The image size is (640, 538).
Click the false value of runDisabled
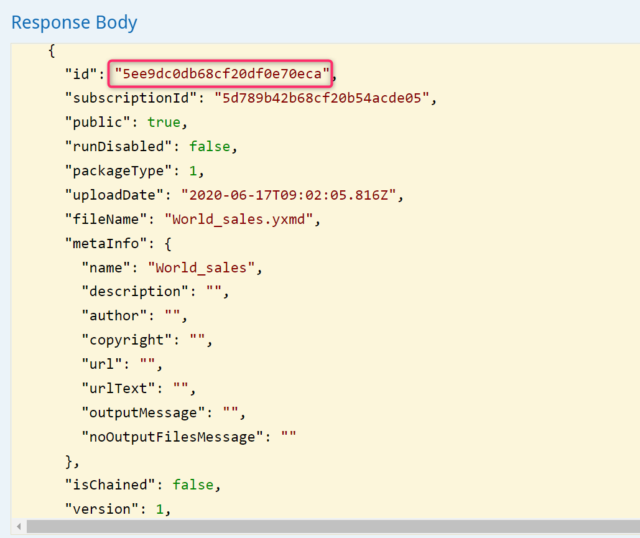click(x=209, y=146)
